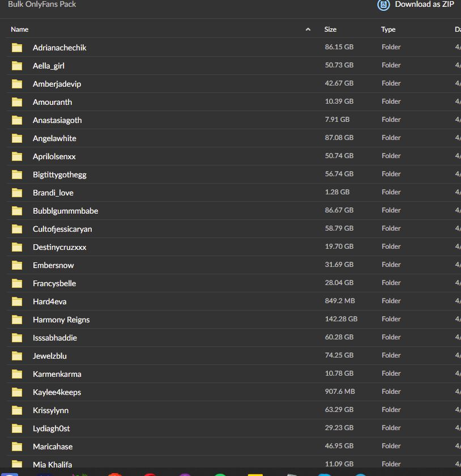This screenshot has height=476, width=461.
Task: Click the Download as ZIP icon
Action: click(384, 5)
